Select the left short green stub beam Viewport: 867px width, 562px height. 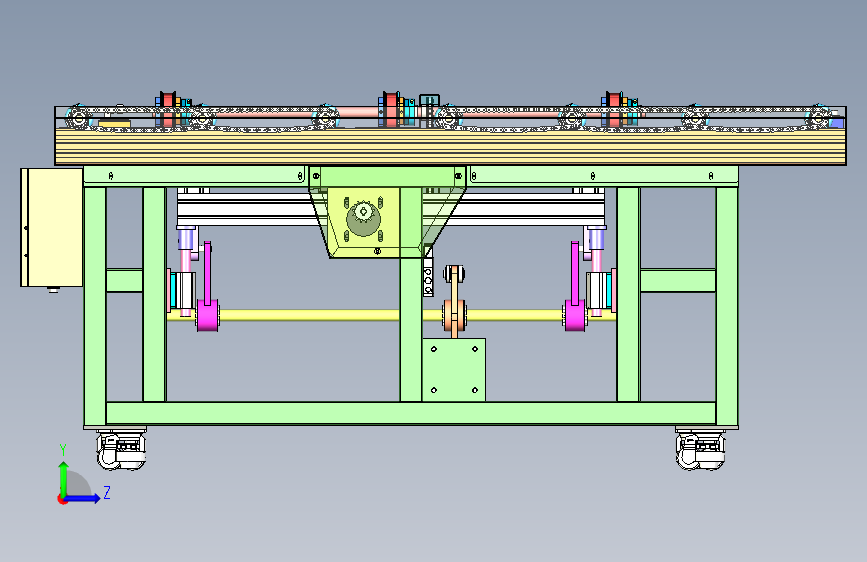coord(124,280)
